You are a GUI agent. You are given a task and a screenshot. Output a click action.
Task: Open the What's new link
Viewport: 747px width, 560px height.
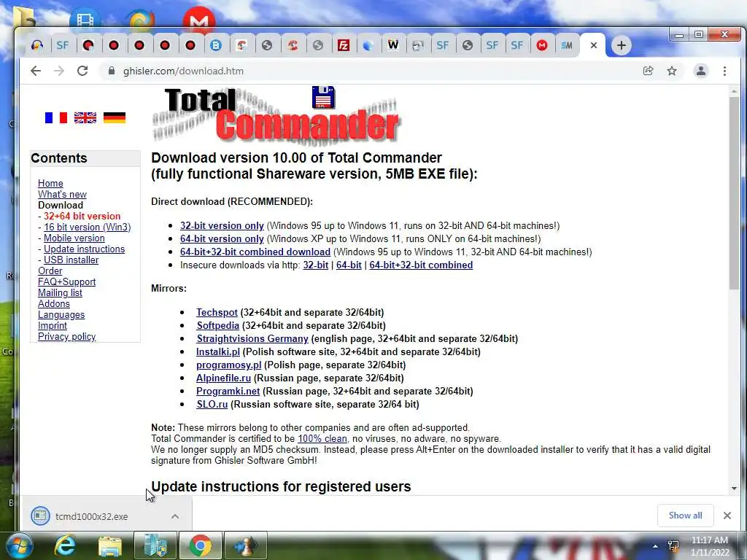click(x=63, y=194)
